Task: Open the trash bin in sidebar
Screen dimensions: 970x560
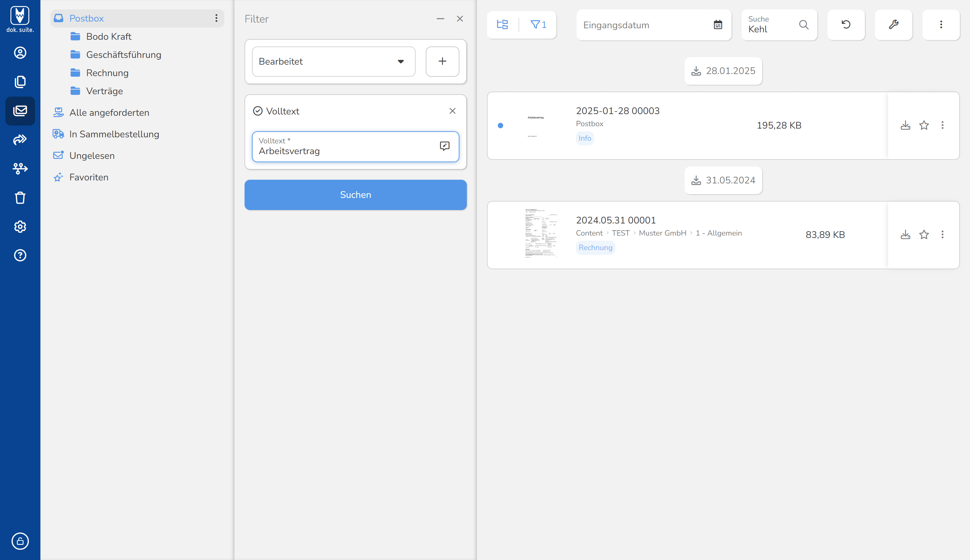Action: (x=20, y=198)
